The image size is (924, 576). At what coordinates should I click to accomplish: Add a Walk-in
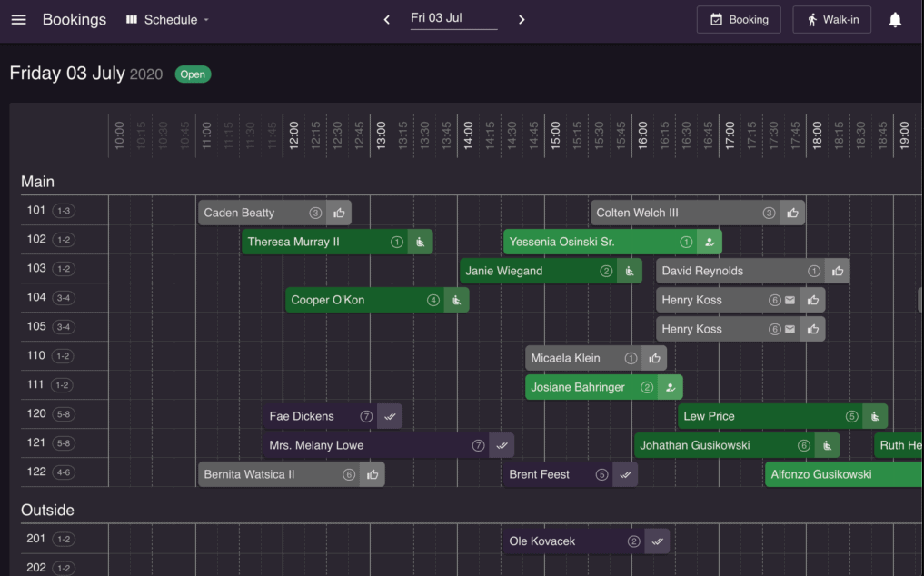click(x=831, y=19)
